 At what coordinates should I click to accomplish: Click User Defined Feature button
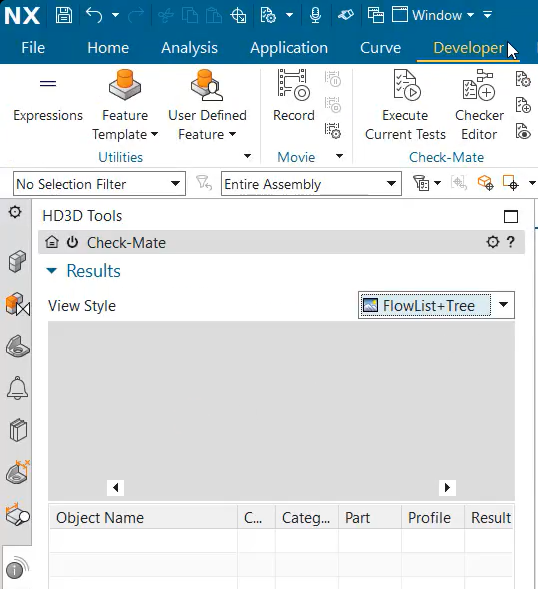point(207,105)
